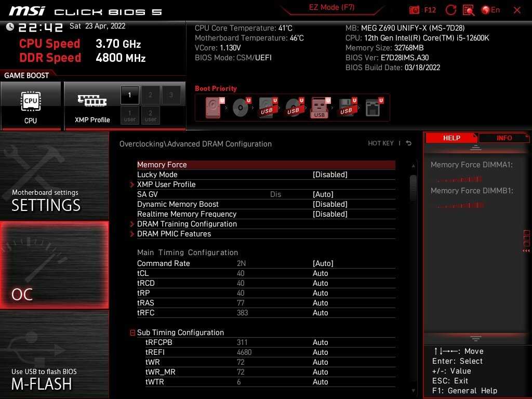Collapse the Sub Timing Configuration section

pyautogui.click(x=133, y=332)
